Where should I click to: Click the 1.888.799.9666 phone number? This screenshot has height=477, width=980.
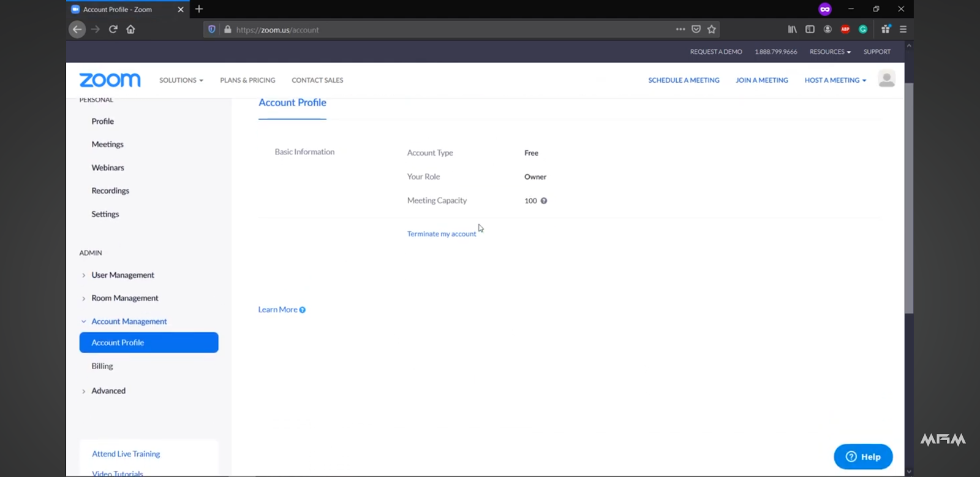[x=776, y=52]
